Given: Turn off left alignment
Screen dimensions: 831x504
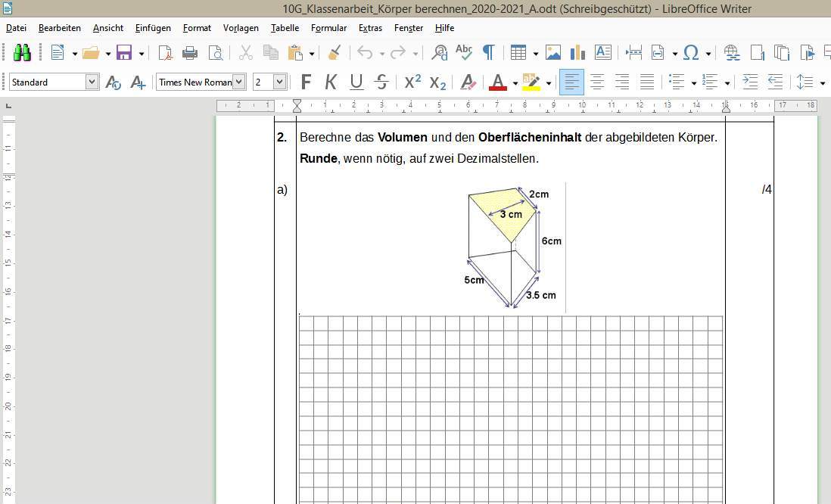Looking at the screenshot, I should click(x=571, y=82).
